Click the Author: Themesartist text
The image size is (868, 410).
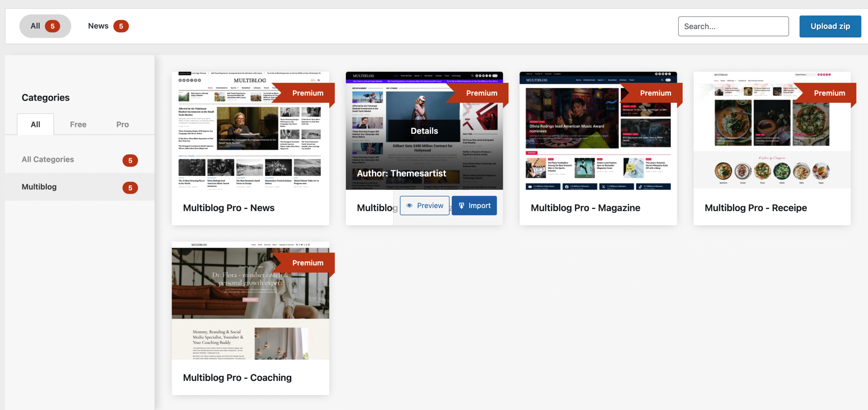(x=401, y=173)
